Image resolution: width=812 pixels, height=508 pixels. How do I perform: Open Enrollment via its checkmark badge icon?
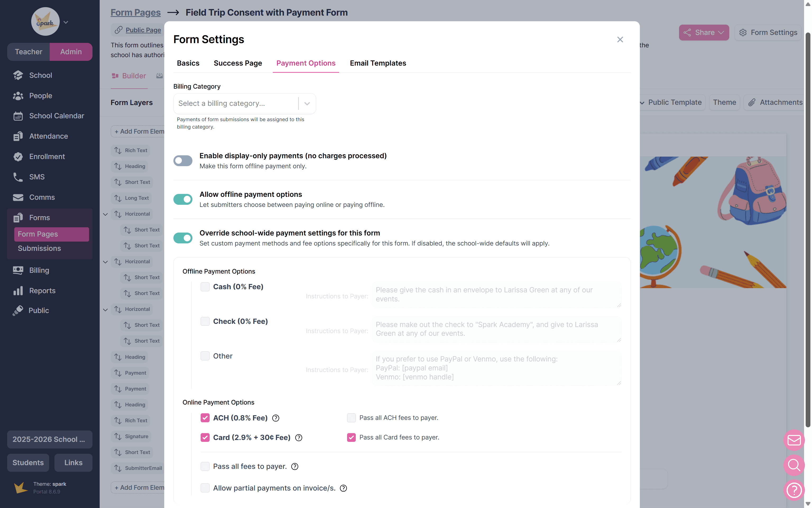point(18,157)
